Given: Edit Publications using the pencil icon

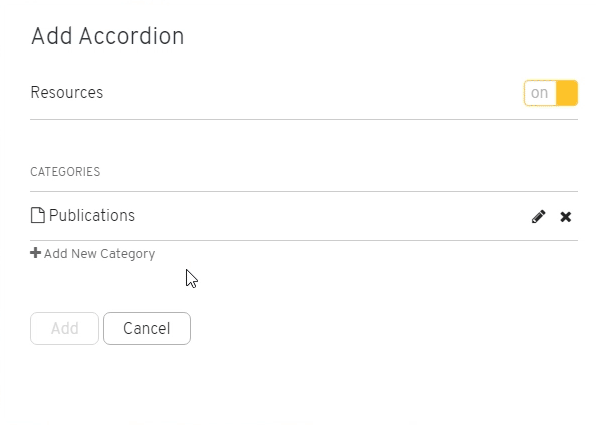Looking at the screenshot, I should 538,216.
